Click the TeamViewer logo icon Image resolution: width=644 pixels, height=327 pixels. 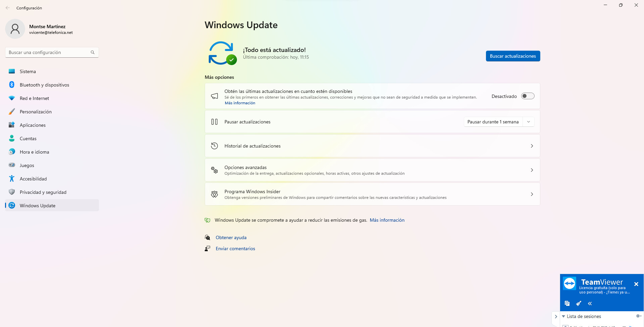point(569,283)
